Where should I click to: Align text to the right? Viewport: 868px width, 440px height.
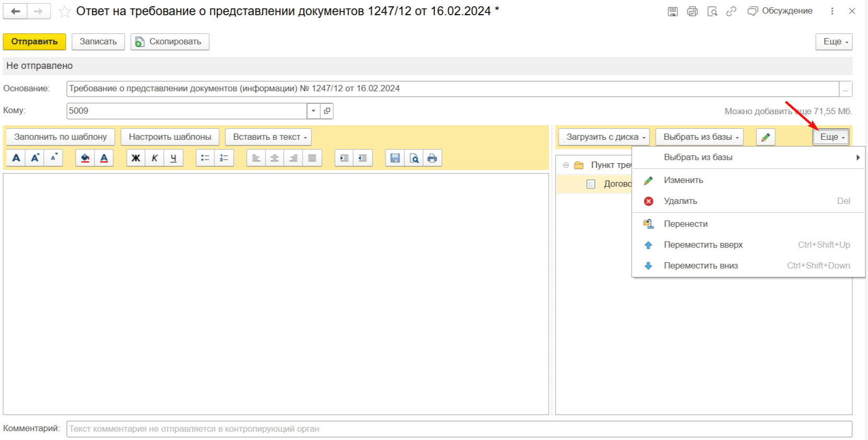point(293,157)
